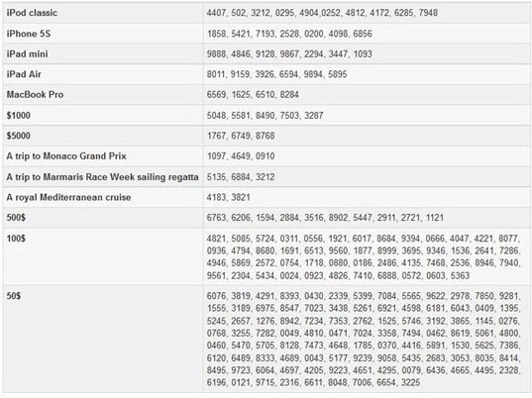The height and width of the screenshot is (398, 532).
Task: Select the iPhone 5S row label
Action: click(29, 34)
